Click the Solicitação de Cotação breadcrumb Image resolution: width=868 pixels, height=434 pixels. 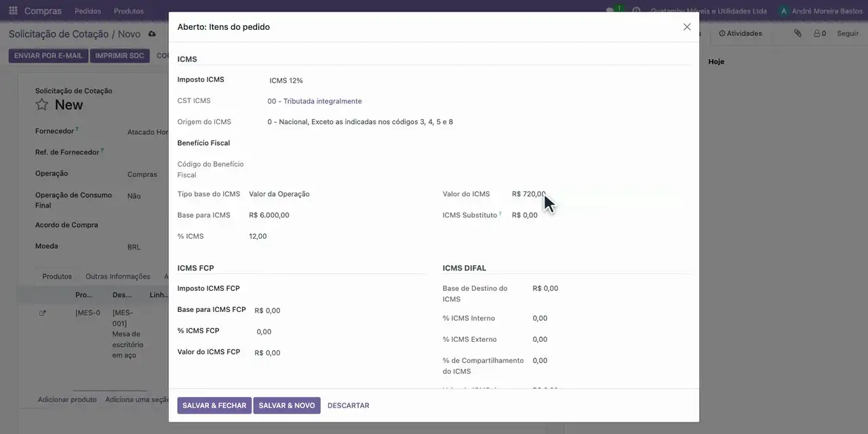click(x=58, y=34)
